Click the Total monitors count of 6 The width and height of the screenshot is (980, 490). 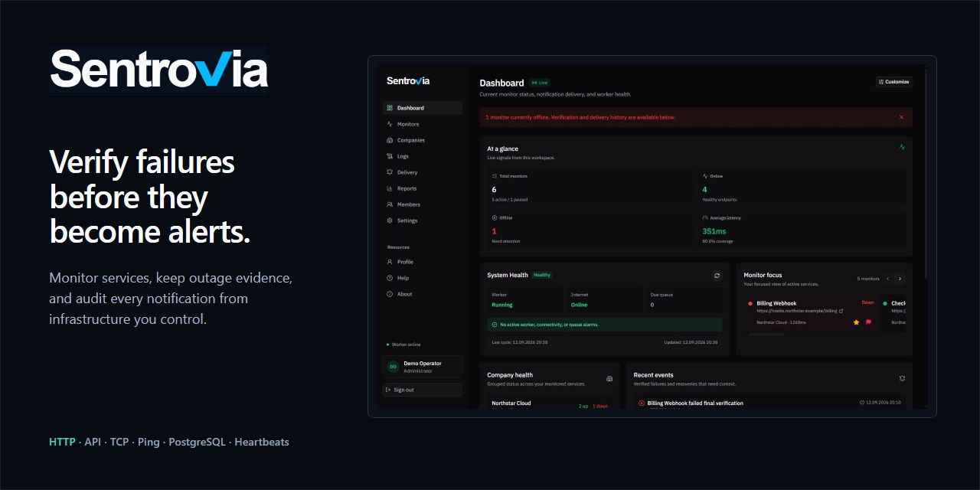click(494, 189)
